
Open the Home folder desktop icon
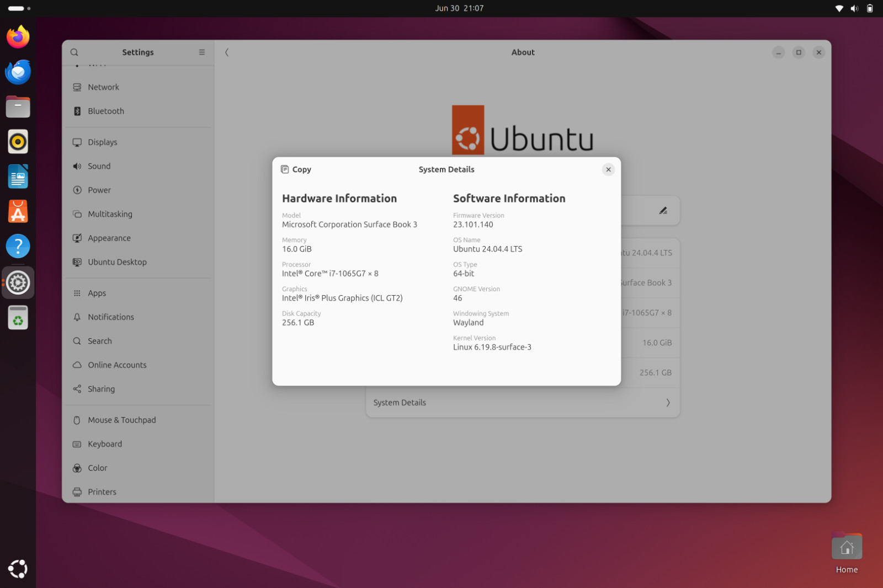[x=847, y=553]
